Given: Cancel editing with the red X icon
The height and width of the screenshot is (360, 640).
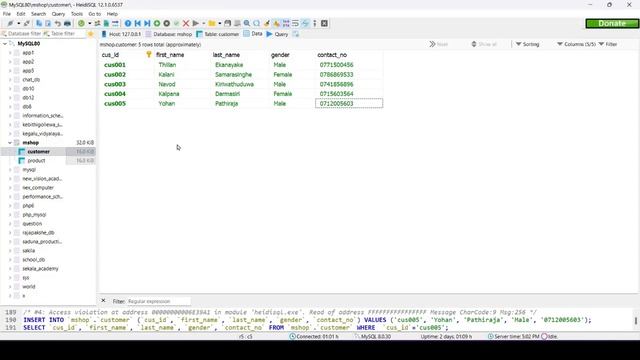Looking at the screenshot, I should (x=186, y=23).
